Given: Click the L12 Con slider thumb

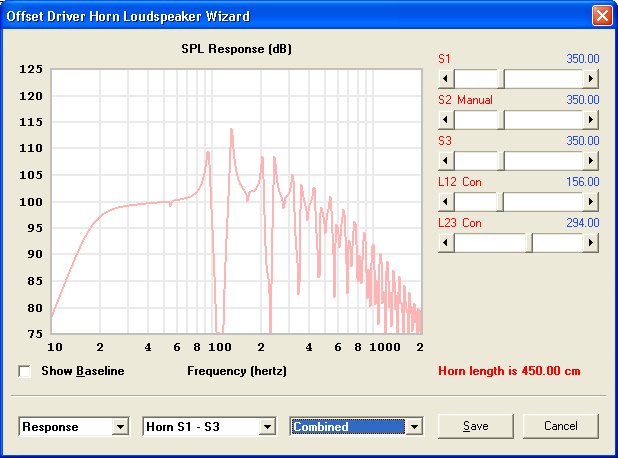Looking at the screenshot, I should pos(500,201).
